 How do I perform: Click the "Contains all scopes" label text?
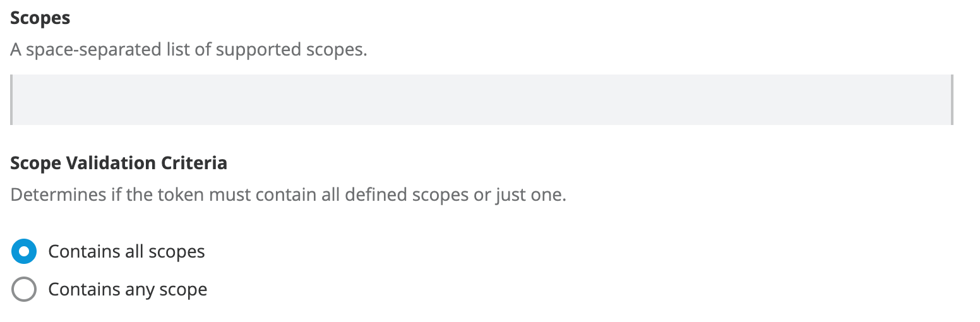126,251
